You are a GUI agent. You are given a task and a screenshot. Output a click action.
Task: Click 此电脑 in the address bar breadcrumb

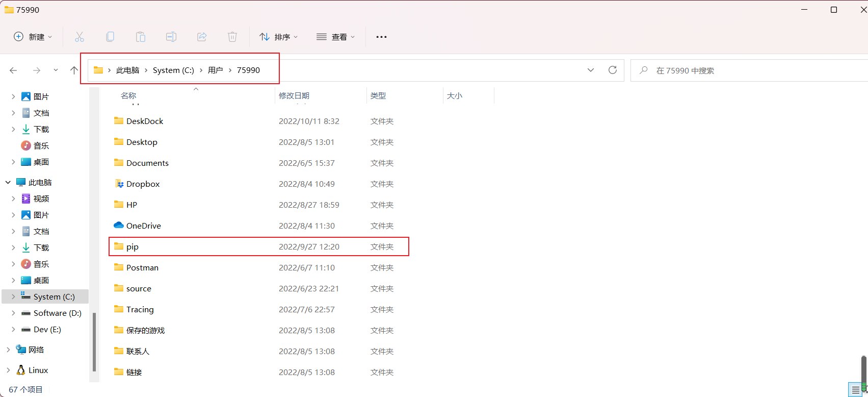tap(127, 70)
